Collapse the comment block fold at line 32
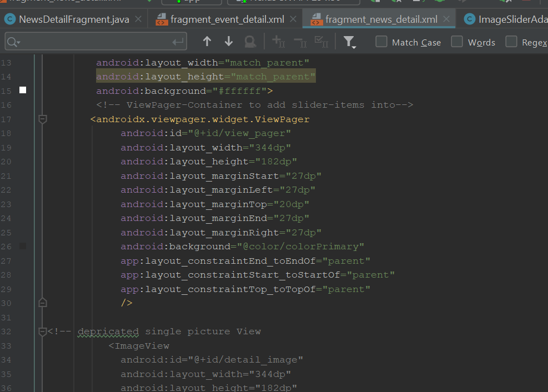The height and width of the screenshot is (392, 548). [43, 331]
